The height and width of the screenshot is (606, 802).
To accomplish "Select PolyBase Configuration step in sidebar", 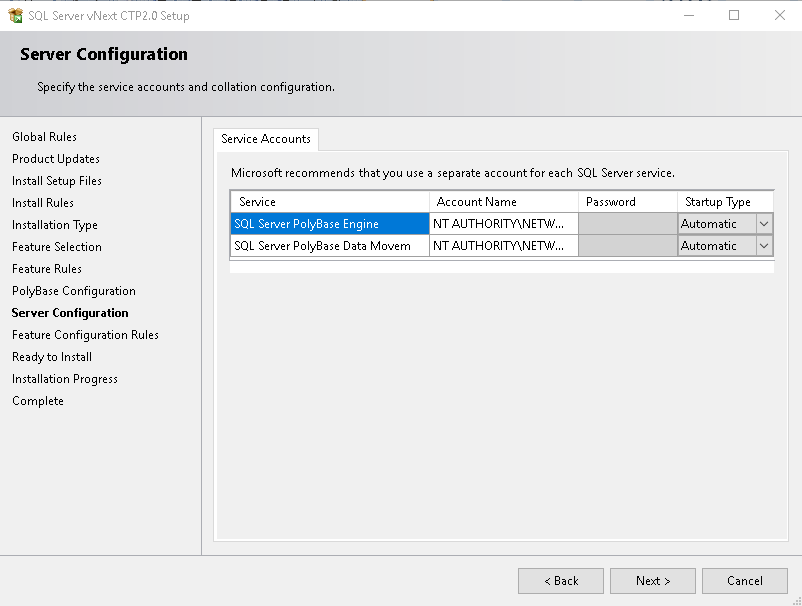I will pyautogui.click(x=74, y=291).
